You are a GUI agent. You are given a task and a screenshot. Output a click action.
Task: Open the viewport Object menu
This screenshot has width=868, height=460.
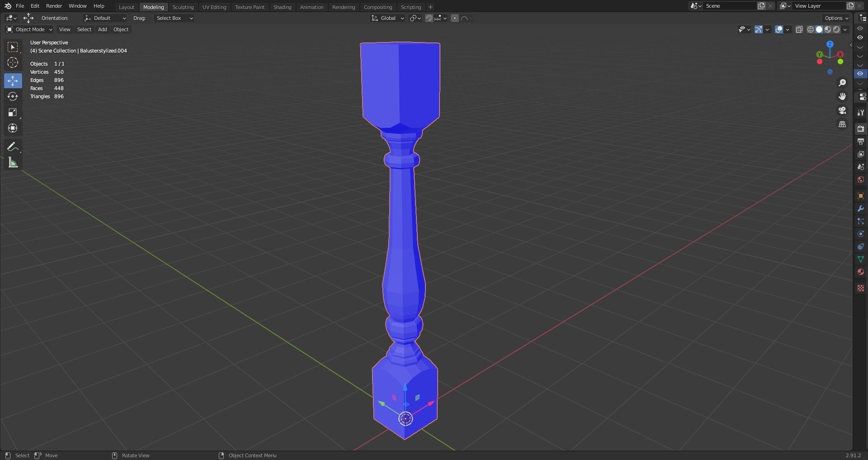(x=121, y=29)
